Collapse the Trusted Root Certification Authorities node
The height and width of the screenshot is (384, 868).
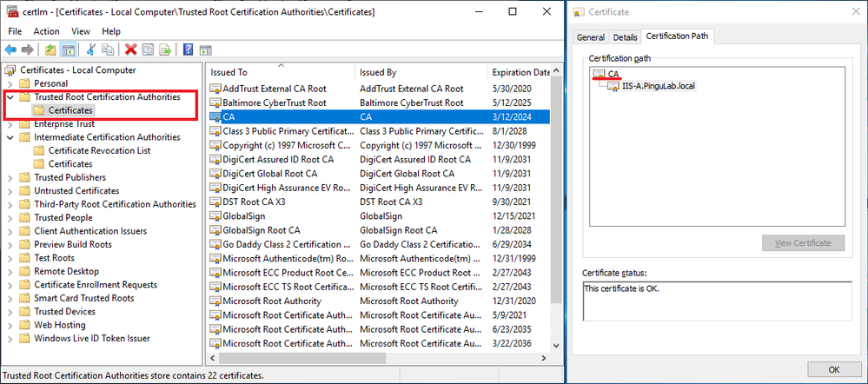(10, 97)
